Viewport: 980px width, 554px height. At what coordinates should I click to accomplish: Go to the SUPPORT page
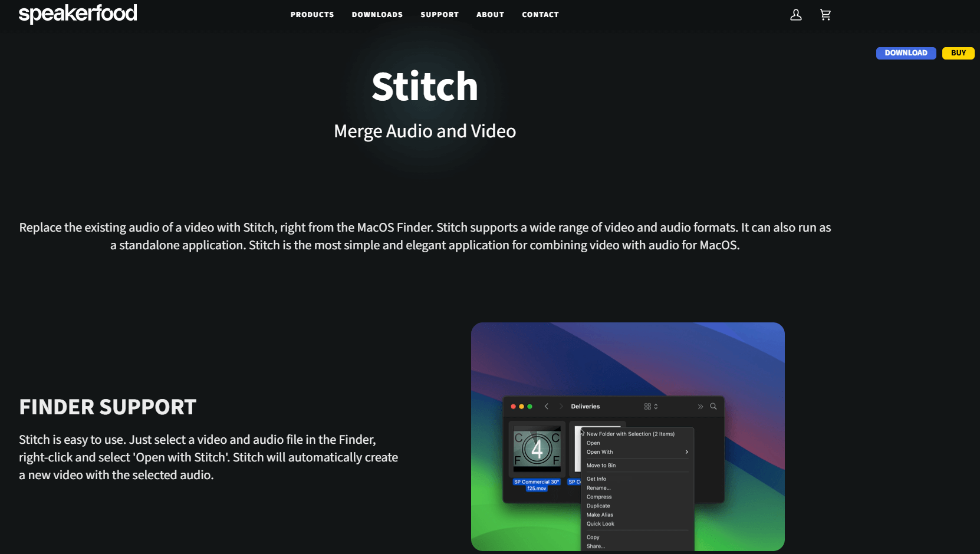coord(439,15)
